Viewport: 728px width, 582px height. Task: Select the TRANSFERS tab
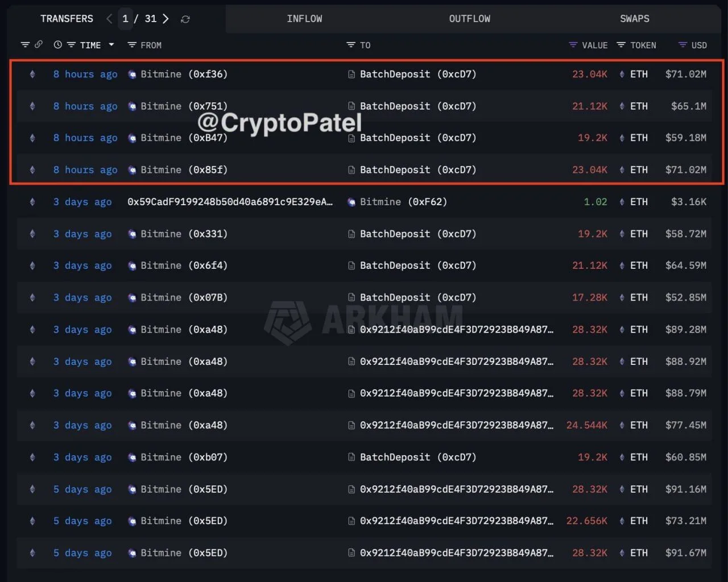(67, 19)
